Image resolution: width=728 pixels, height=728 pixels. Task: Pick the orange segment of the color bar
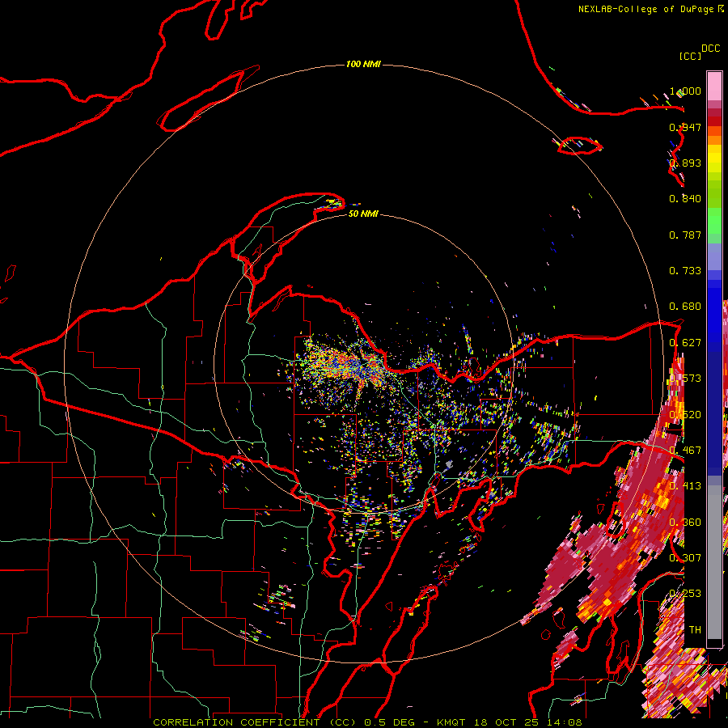[x=714, y=140]
